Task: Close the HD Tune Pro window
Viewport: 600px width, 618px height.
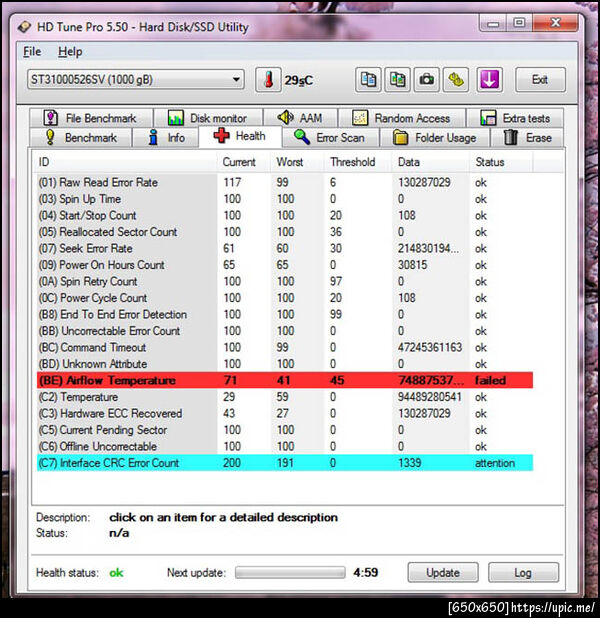Action: (x=555, y=23)
